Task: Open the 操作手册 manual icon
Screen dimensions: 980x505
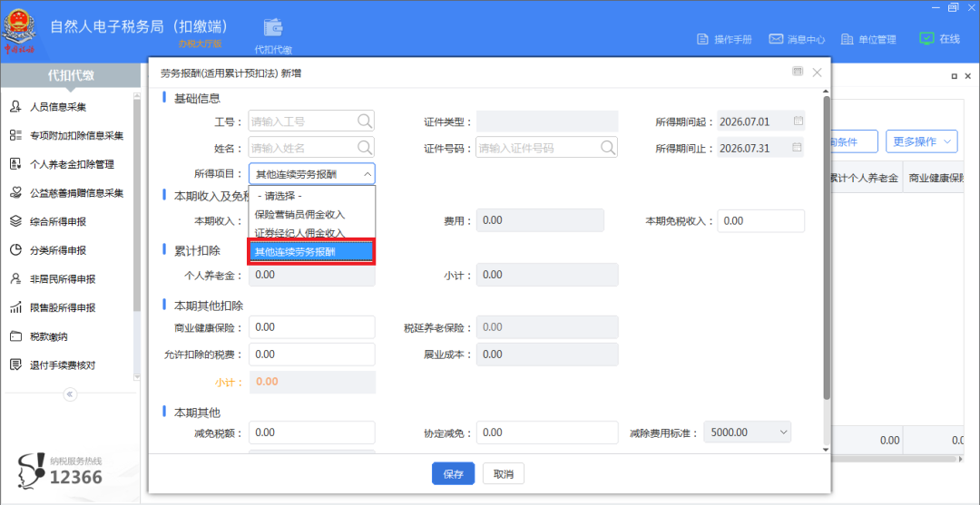Action: 702,39
